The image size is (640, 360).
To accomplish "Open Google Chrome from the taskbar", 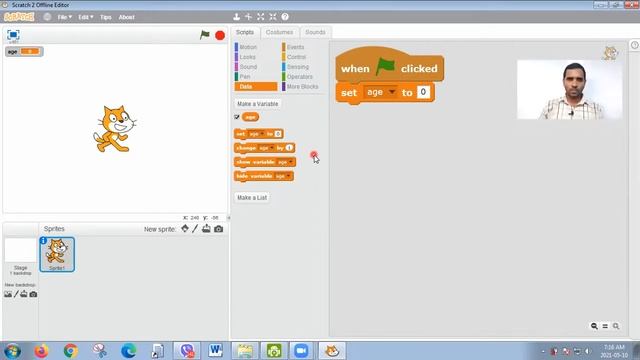I will [71, 351].
